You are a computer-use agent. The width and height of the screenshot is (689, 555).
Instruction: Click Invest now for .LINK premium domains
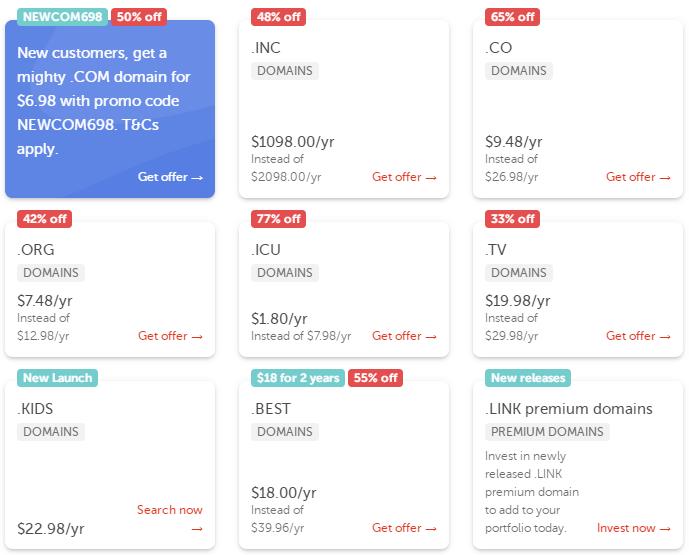(632, 528)
